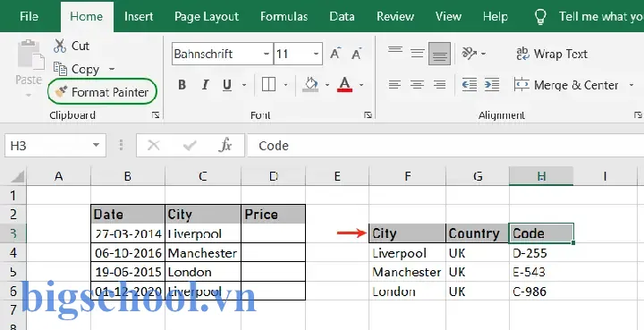Open the Orientation dropdown arrow
This screenshot has width=644, height=330.
483,54
